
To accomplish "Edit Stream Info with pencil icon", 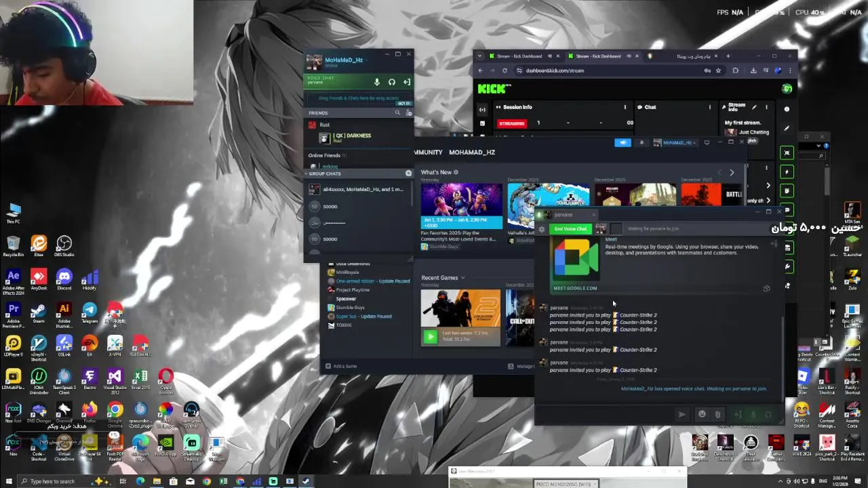I will pyautogui.click(x=754, y=107).
